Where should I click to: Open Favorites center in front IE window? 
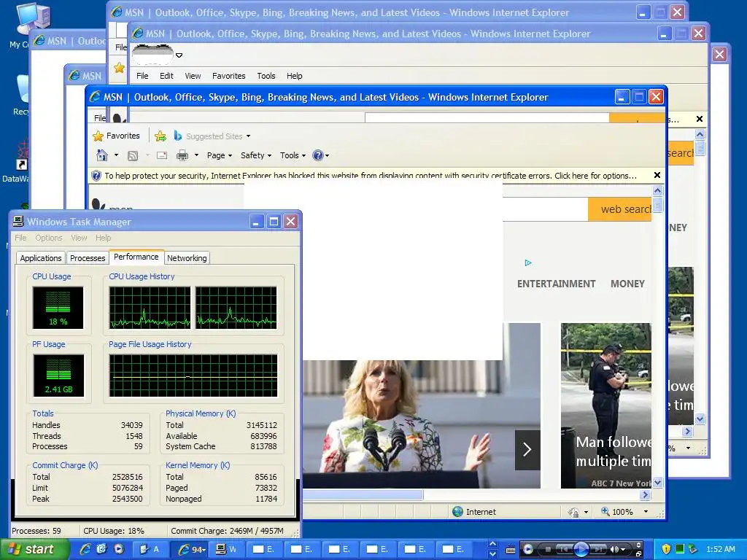[116, 136]
